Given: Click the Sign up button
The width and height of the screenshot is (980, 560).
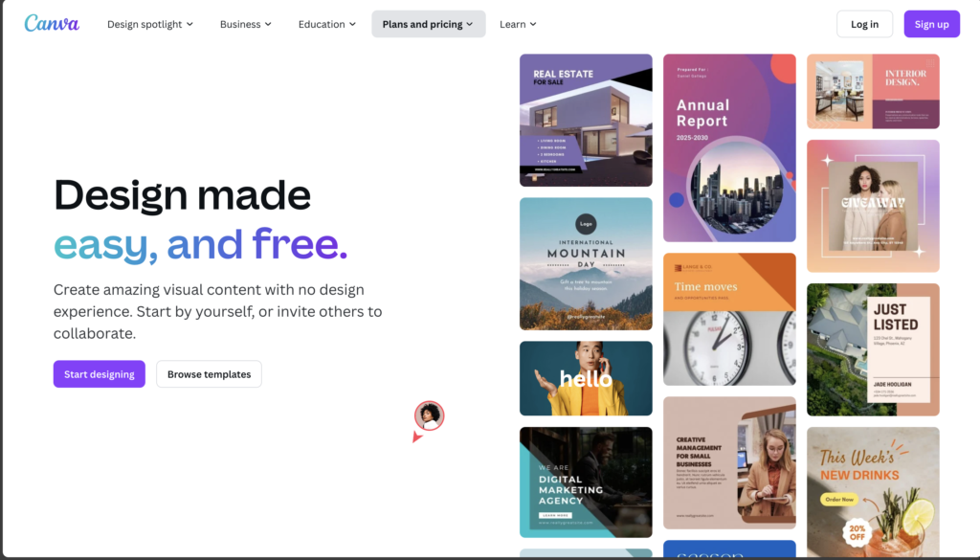Looking at the screenshot, I should pos(931,24).
